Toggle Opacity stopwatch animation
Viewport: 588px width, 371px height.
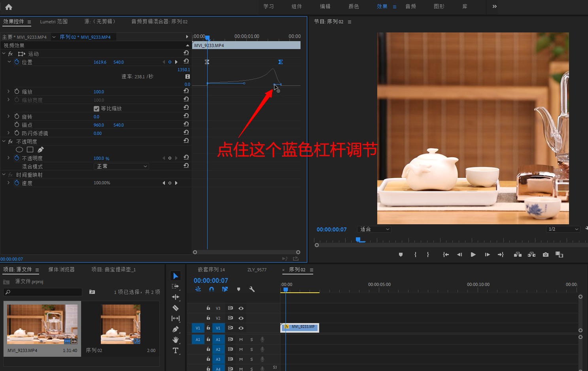pos(17,158)
